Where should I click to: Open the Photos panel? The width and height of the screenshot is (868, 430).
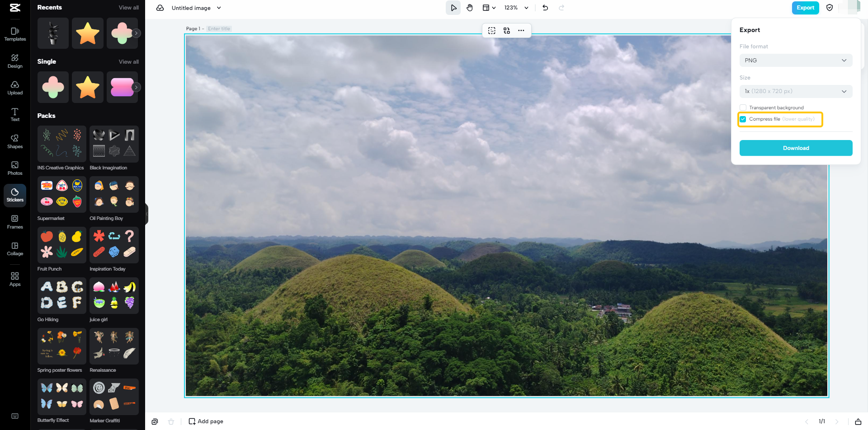pyautogui.click(x=15, y=168)
